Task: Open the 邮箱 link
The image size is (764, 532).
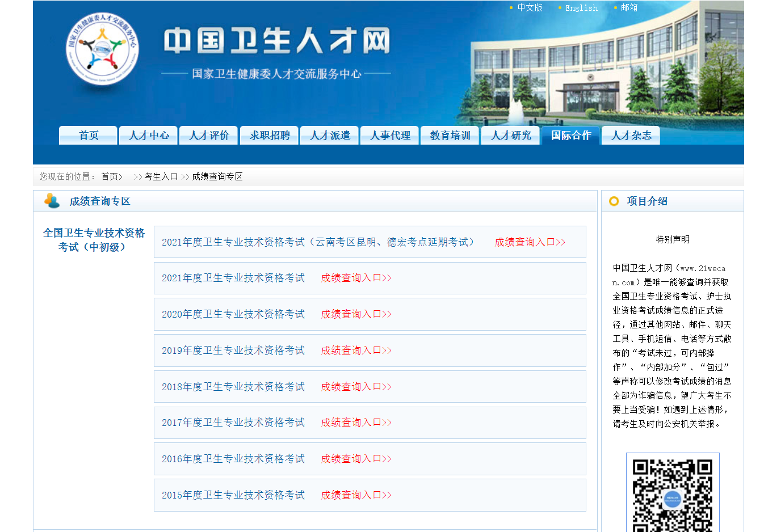Action: [629, 8]
